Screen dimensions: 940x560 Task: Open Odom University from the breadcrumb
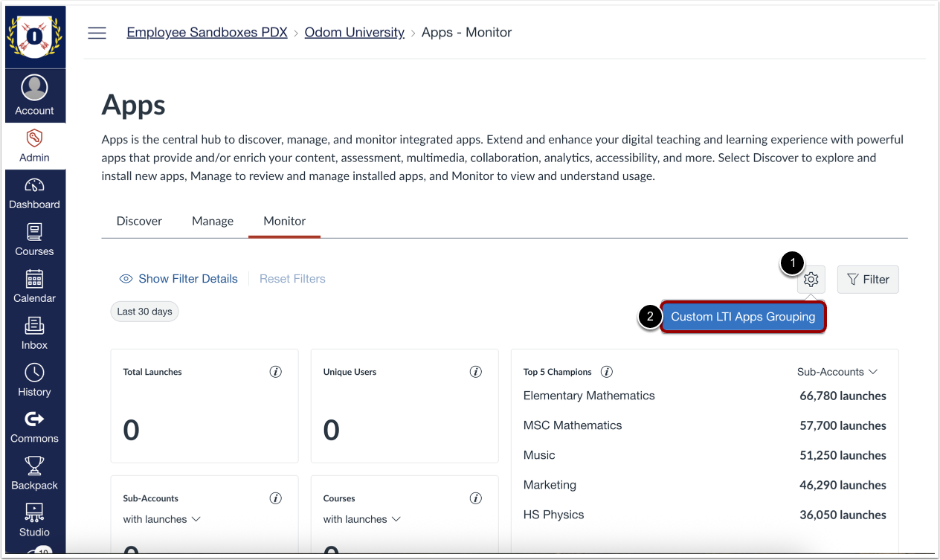coord(354,32)
